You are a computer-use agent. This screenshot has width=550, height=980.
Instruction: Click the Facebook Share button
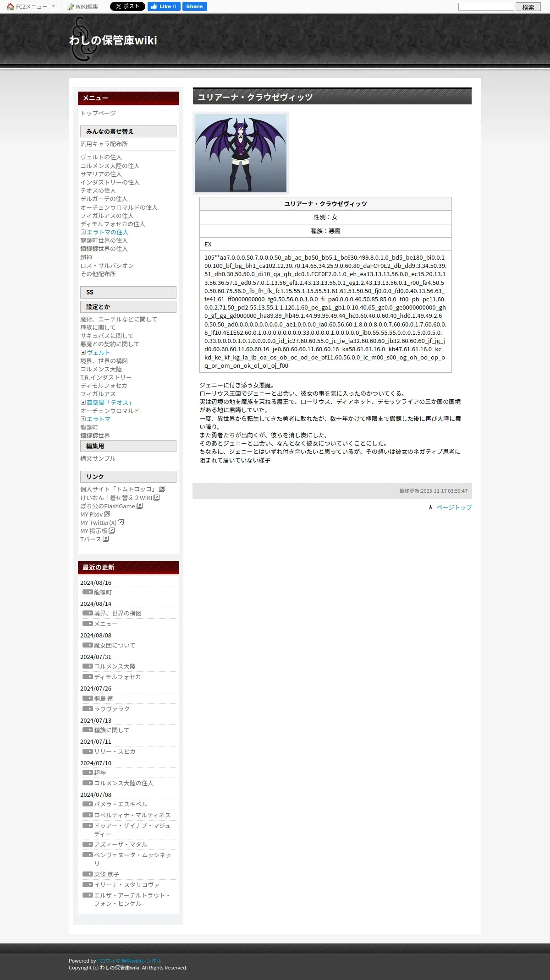[x=194, y=6]
